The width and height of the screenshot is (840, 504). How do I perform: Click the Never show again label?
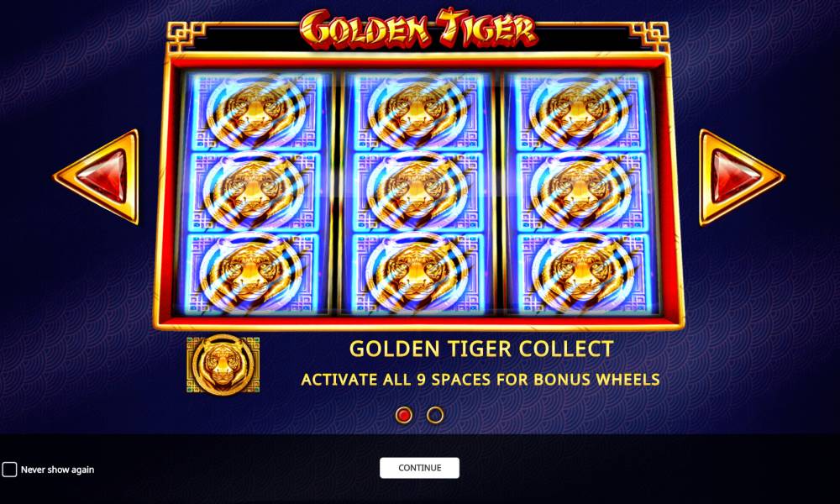point(57,470)
